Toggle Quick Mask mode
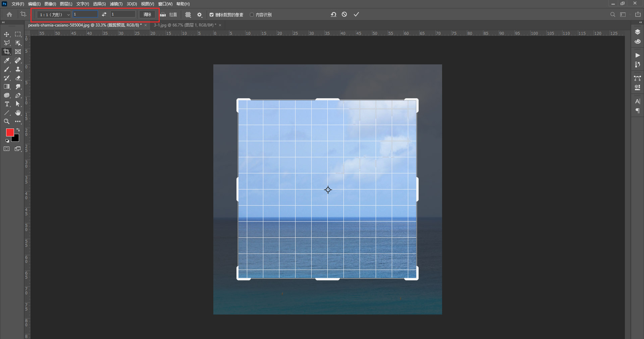The height and width of the screenshot is (339, 644). point(6,149)
